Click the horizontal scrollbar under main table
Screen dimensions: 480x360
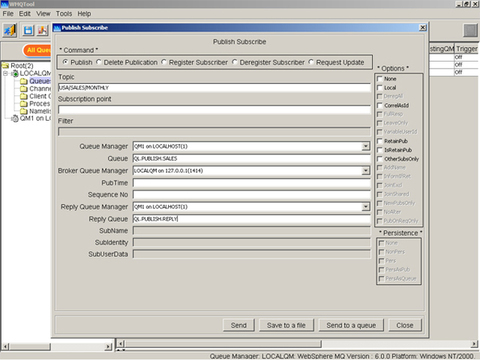tap(297, 344)
